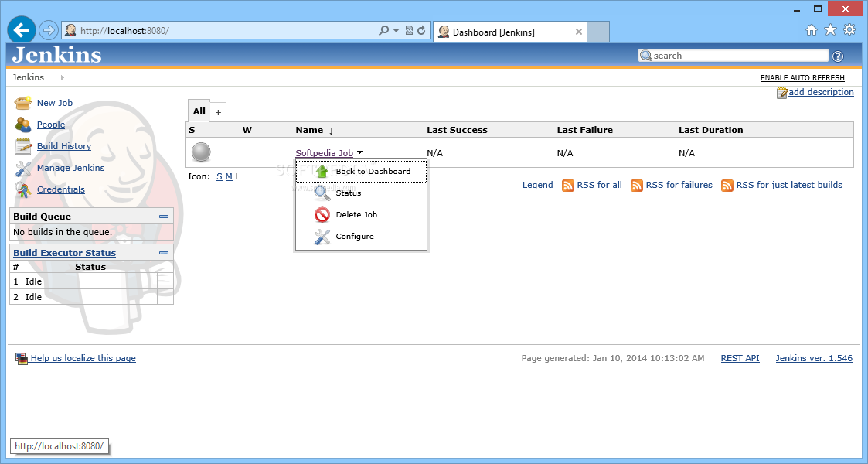The image size is (868, 464).
Task: Open the Build Executor Status link
Action: tap(65, 253)
